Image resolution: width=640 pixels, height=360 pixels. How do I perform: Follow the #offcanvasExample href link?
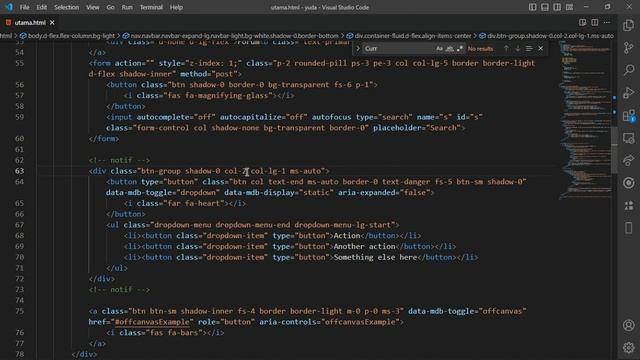[152, 322]
